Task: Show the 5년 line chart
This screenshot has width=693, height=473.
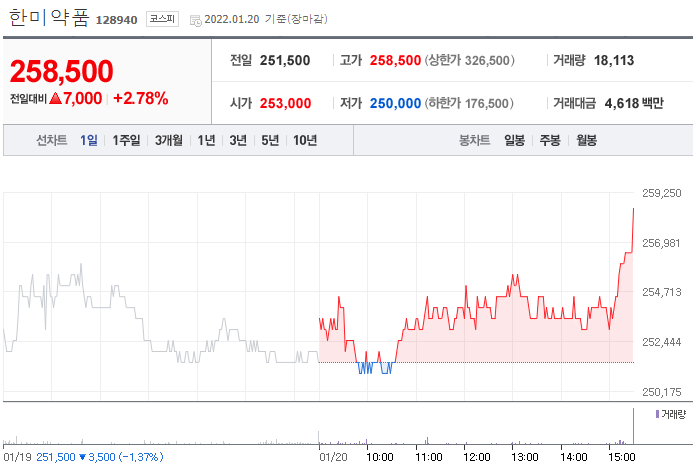Action: pyautogui.click(x=270, y=140)
